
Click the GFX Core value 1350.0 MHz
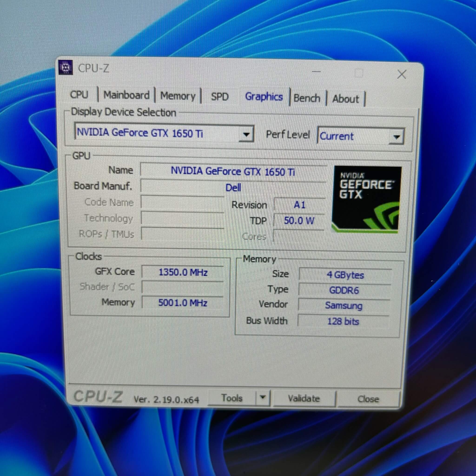pos(183,272)
